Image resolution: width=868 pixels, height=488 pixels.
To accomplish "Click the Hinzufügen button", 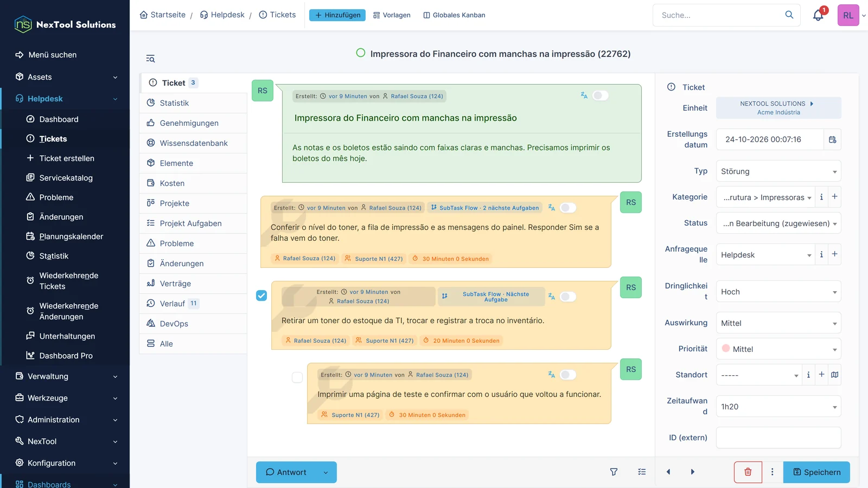I will [337, 15].
